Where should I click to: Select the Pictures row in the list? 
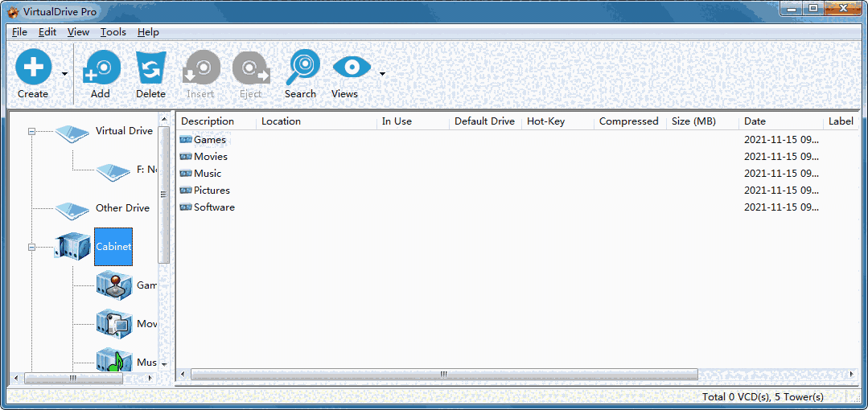pos(212,191)
